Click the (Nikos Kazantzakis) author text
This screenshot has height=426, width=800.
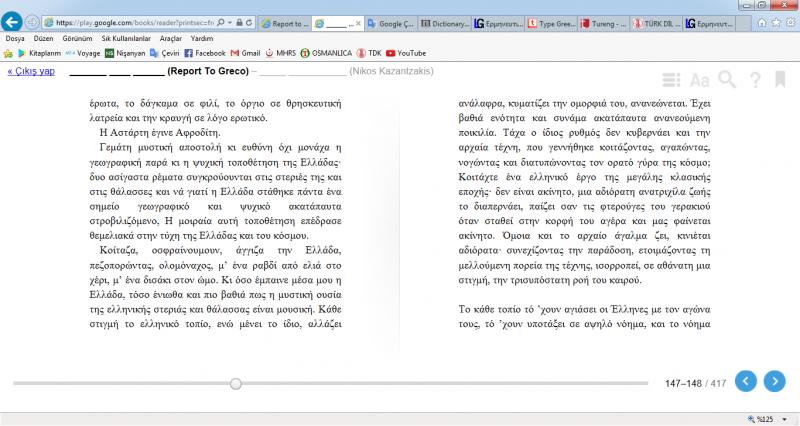click(391, 71)
